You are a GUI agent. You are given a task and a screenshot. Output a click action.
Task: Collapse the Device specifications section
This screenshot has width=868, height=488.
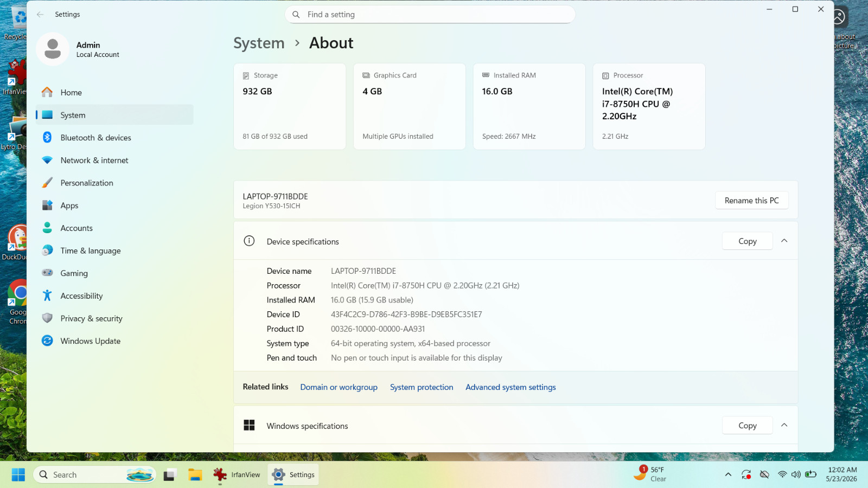click(784, 241)
